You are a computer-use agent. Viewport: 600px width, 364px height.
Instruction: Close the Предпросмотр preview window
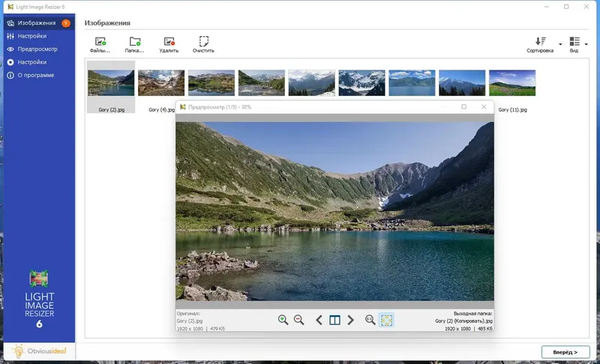tap(484, 107)
